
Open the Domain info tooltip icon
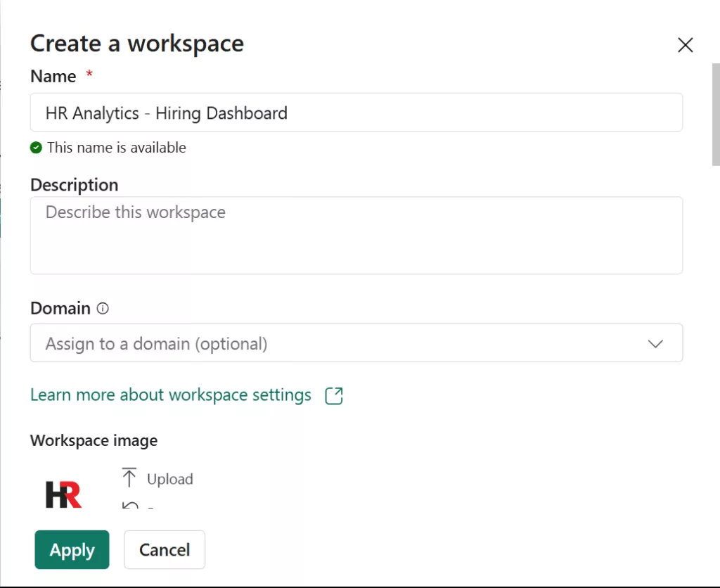(x=103, y=308)
